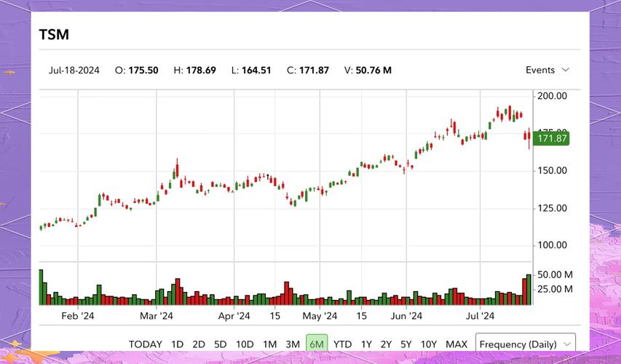Switch chart to 5Y range

[406, 344]
